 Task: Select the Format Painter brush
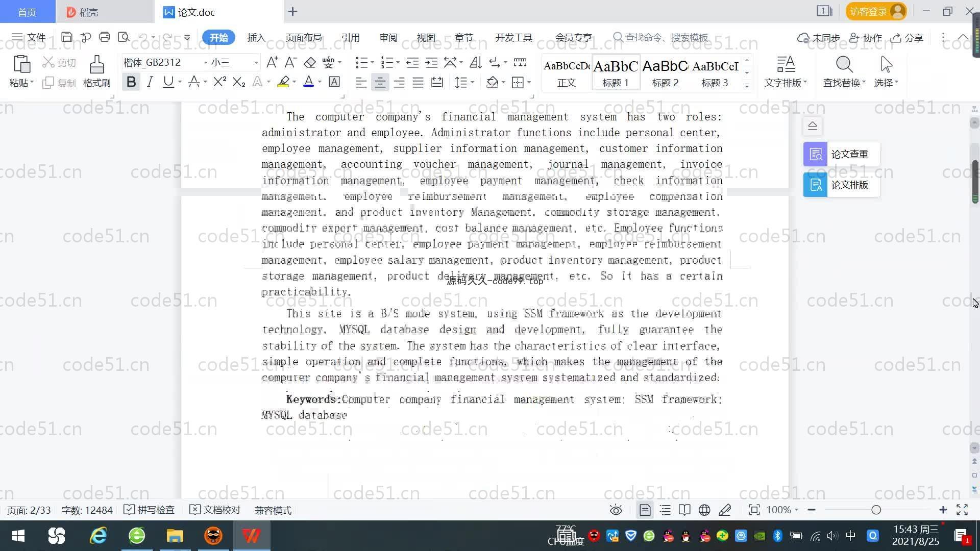tap(96, 65)
